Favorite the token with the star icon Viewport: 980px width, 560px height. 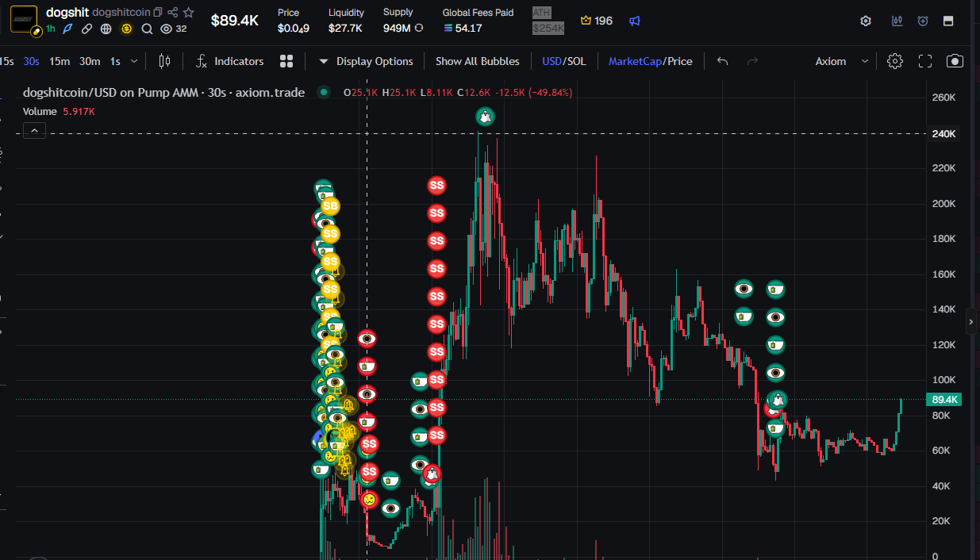click(188, 12)
